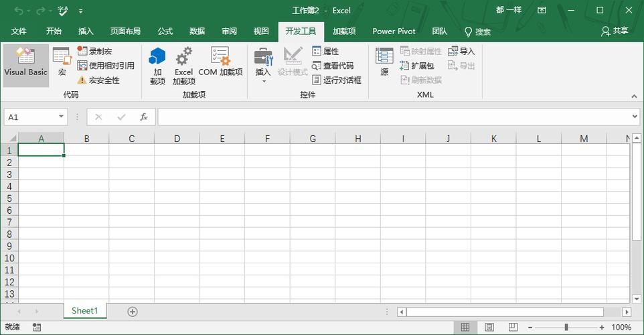Click the Select All corner triangle
Image resolution: width=644 pixels, height=335 pixels.
[x=12, y=139]
